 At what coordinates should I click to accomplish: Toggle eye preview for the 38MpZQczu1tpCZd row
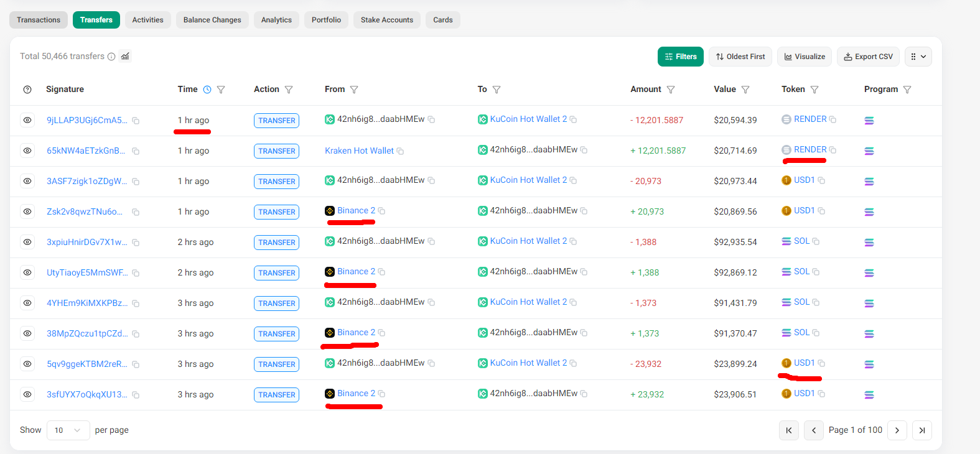(x=27, y=333)
